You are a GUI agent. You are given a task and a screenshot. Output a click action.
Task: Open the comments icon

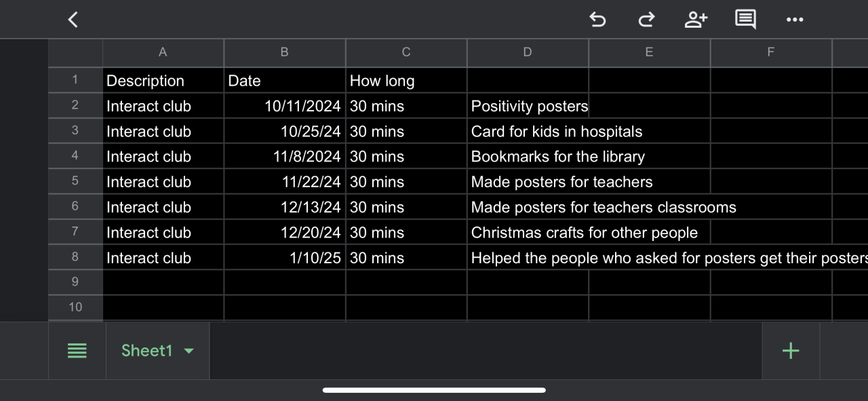(745, 20)
